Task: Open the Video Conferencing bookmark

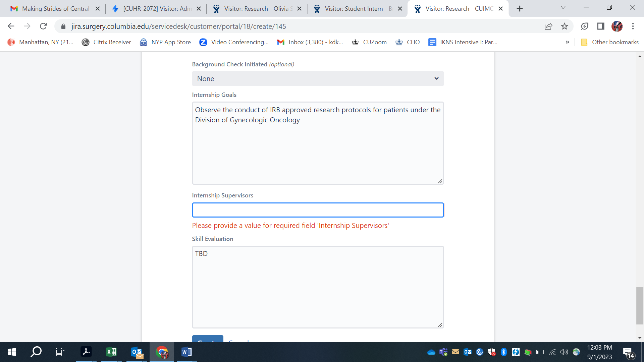Action: point(234,42)
